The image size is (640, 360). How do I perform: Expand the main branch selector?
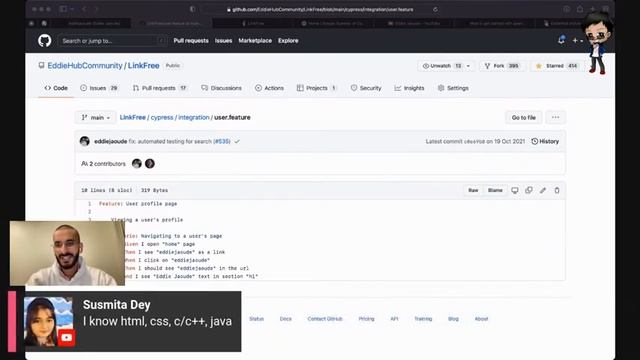pyautogui.click(x=96, y=118)
